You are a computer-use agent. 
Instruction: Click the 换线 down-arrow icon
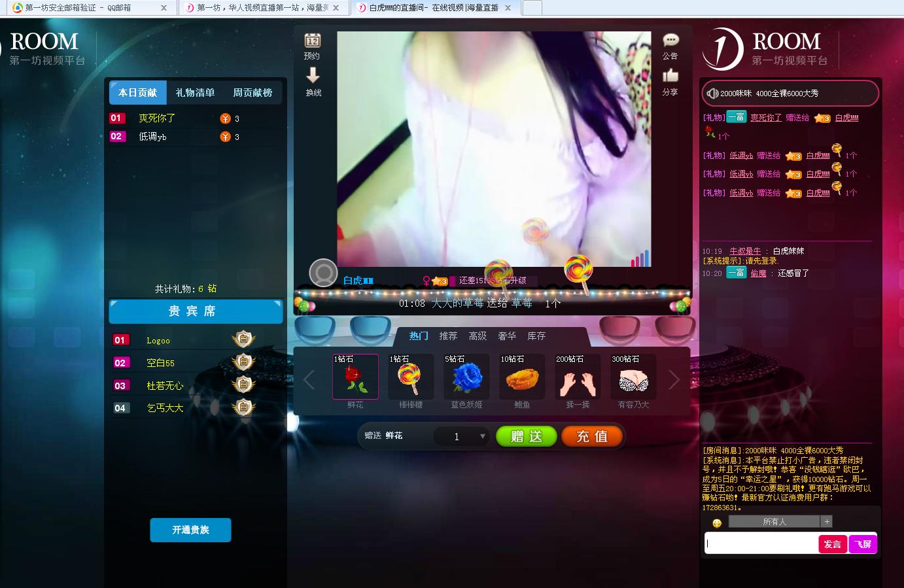[313, 75]
